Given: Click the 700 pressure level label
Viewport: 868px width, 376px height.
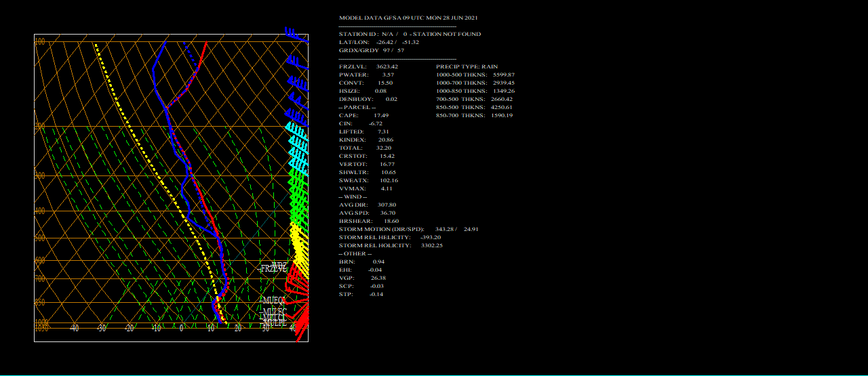Looking at the screenshot, I should pyautogui.click(x=39, y=278).
